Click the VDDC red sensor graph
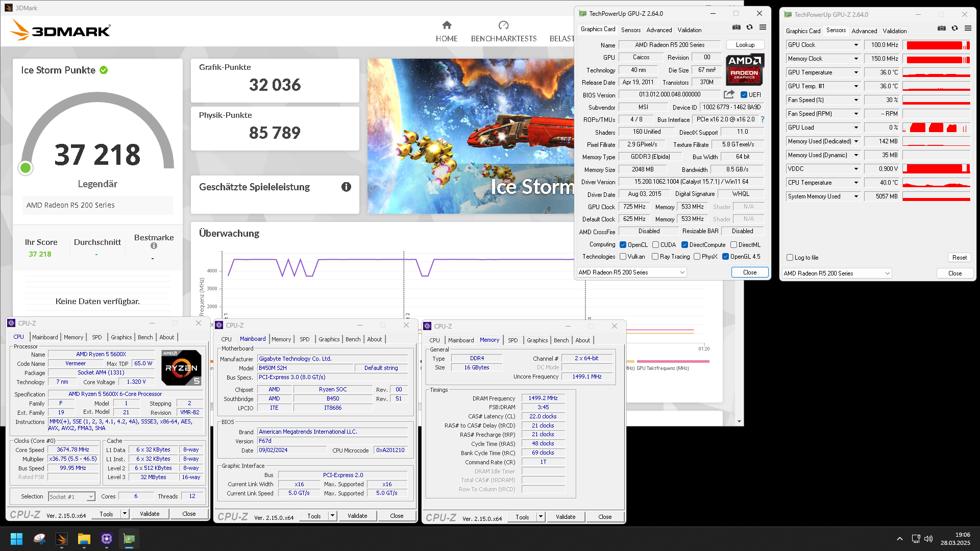The height and width of the screenshot is (551, 980). pyautogui.click(x=936, y=169)
